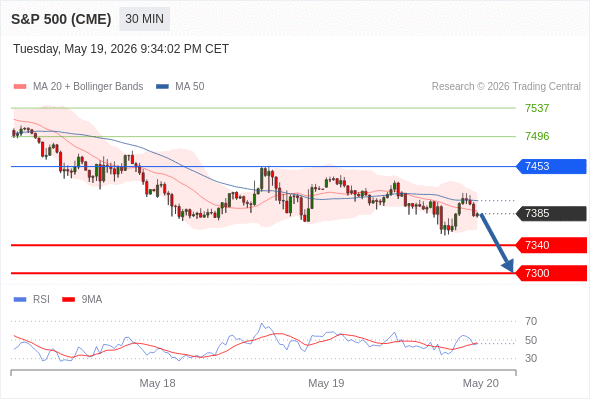Click the RSI 70 axis value

(x=531, y=321)
